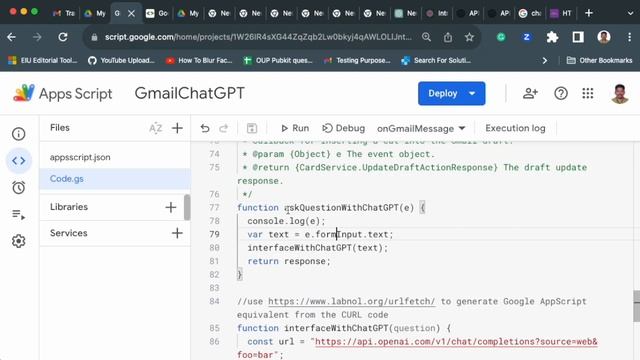Click the browser address bar URL

pyautogui.click(x=258, y=37)
